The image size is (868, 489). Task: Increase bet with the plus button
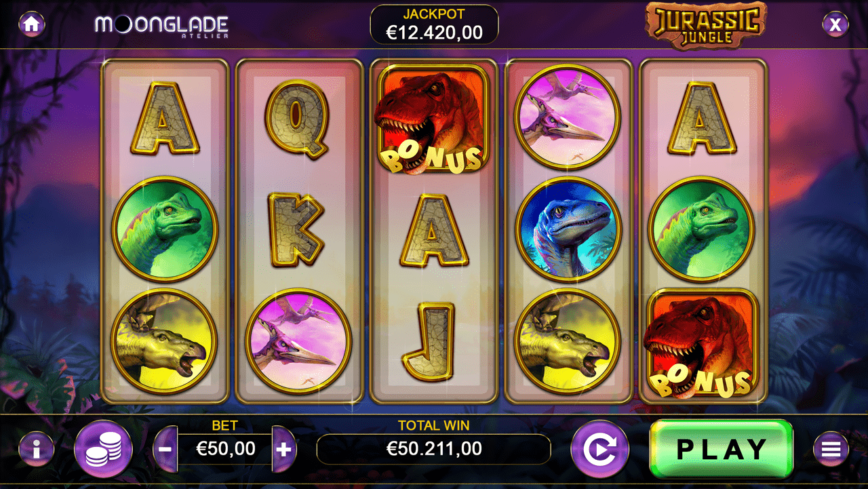[284, 448]
